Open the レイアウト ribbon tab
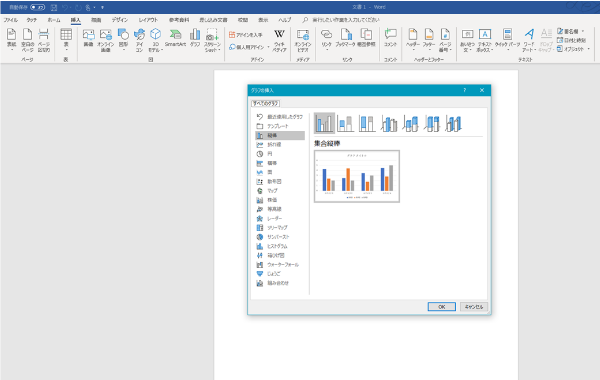The width and height of the screenshot is (600, 380). click(x=148, y=20)
